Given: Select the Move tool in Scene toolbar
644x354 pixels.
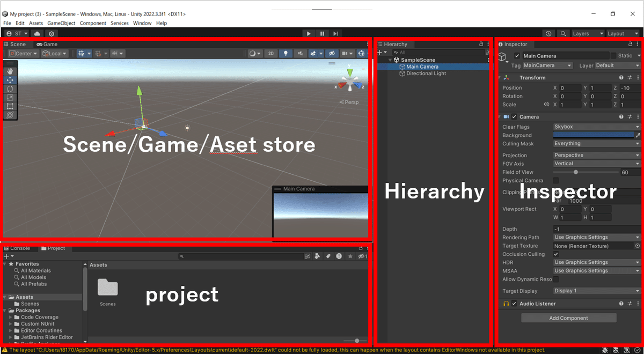Looking at the screenshot, I should click(10, 80).
